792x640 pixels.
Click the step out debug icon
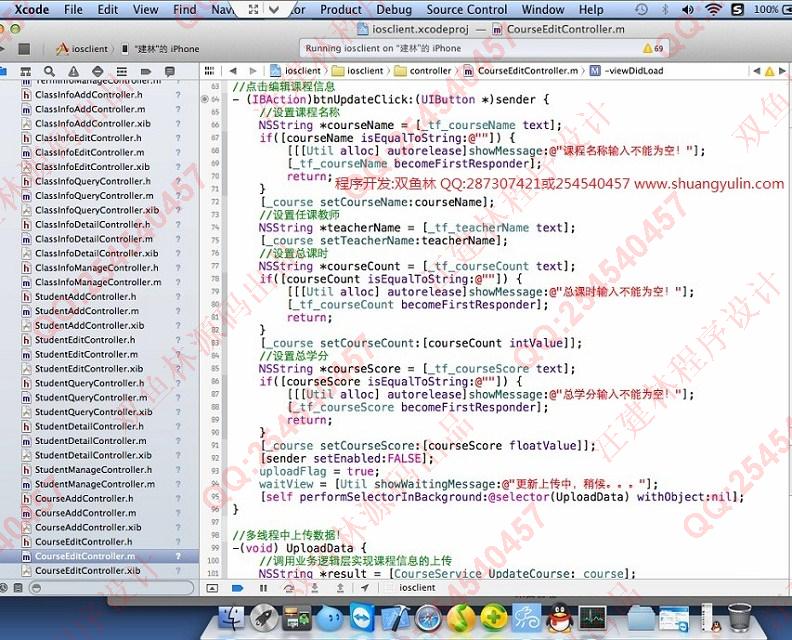340,588
